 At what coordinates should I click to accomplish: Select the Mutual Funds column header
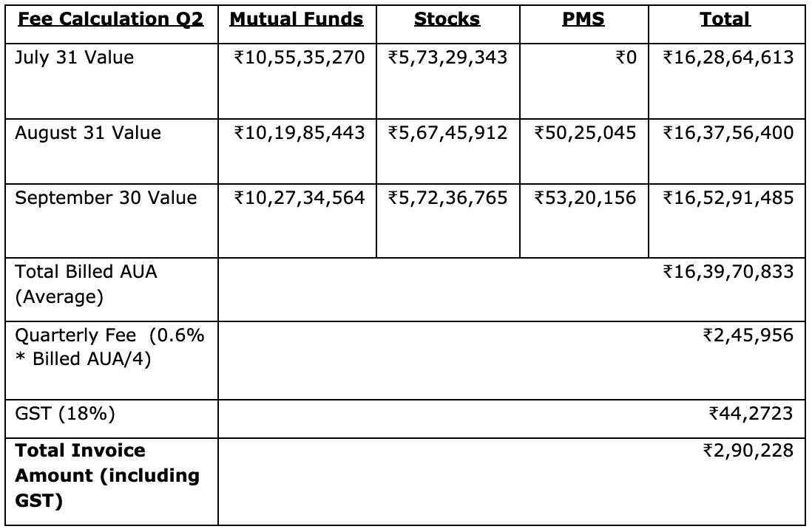click(x=297, y=20)
